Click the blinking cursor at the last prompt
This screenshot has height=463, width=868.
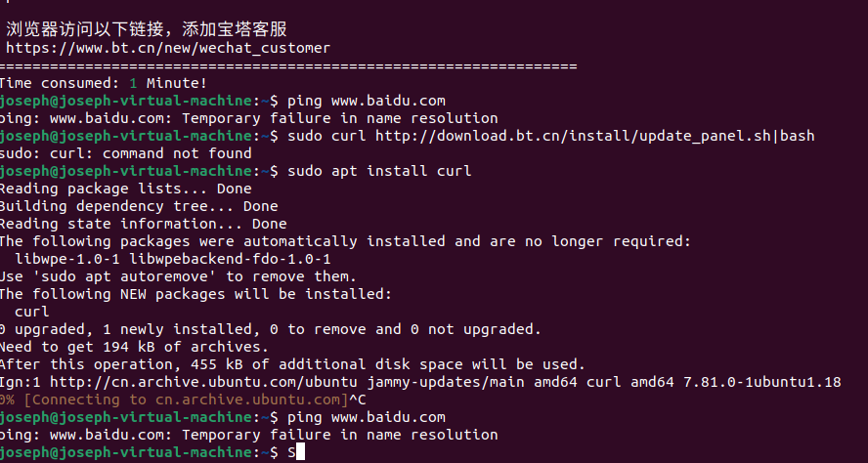point(300,452)
